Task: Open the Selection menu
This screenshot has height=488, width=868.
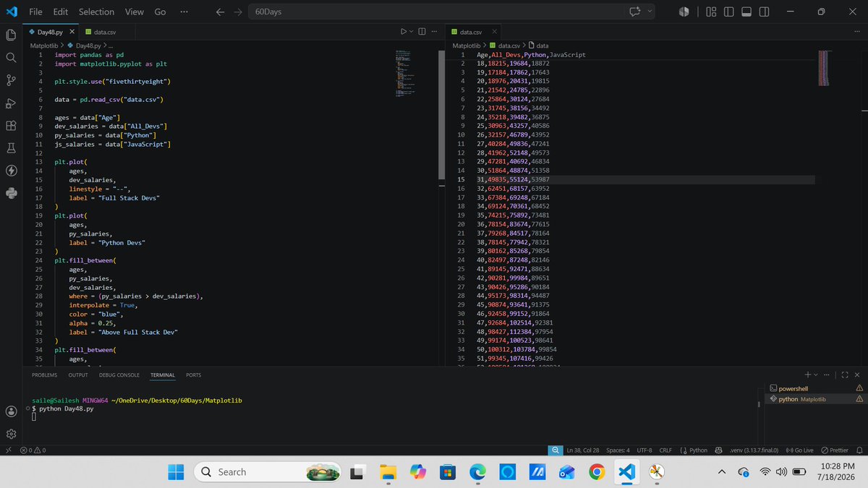Action: point(96,12)
